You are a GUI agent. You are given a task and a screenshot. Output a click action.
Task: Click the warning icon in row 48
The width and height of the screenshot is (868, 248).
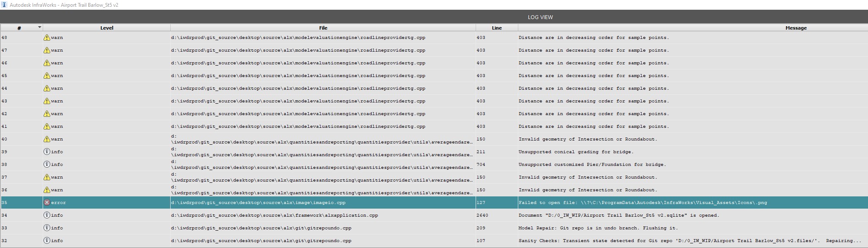[47, 37]
